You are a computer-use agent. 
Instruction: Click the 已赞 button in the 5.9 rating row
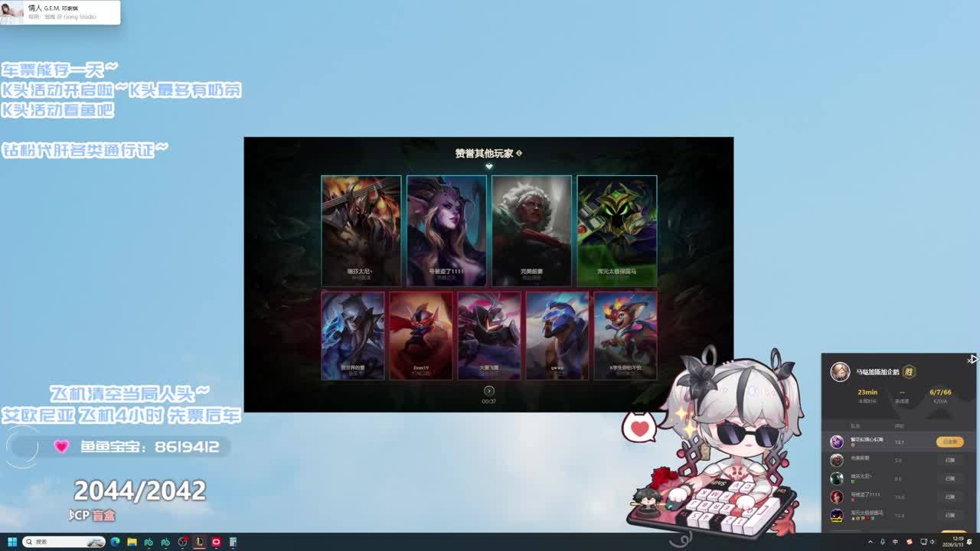[x=949, y=460]
